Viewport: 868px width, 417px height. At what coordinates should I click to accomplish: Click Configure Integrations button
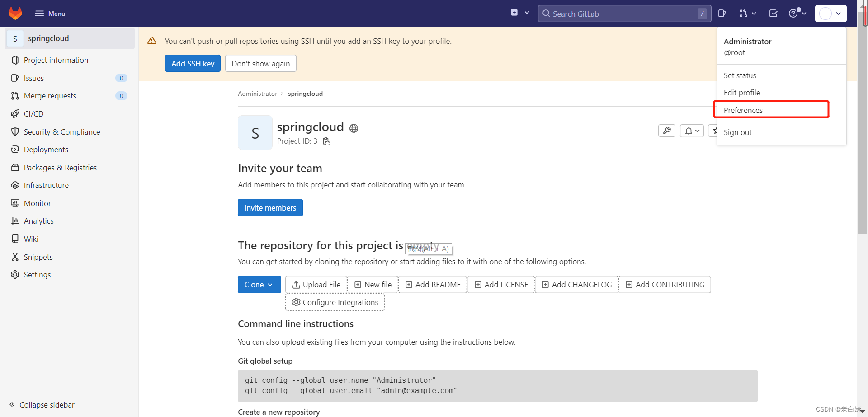[335, 302]
